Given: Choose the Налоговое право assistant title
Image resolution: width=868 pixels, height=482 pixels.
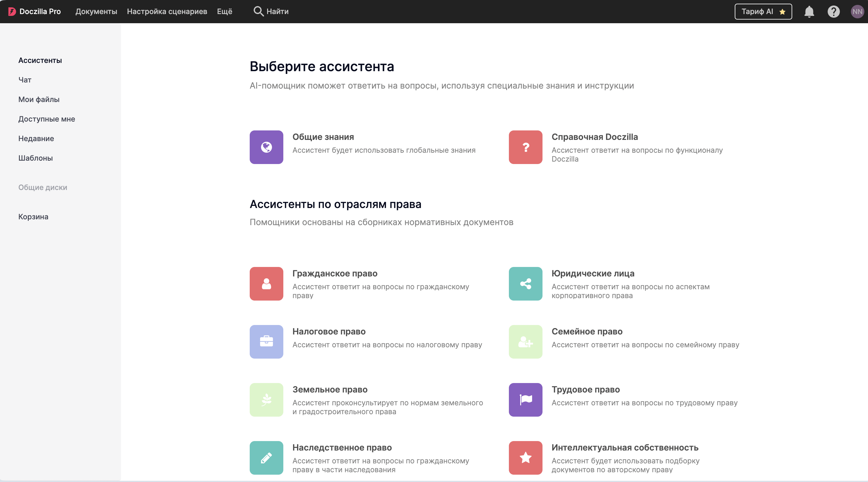Looking at the screenshot, I should 329,331.
